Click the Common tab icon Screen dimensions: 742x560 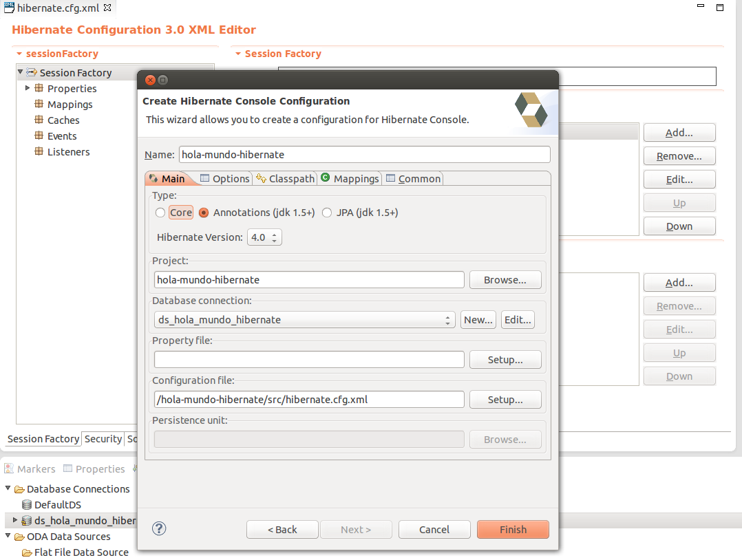[x=390, y=177]
